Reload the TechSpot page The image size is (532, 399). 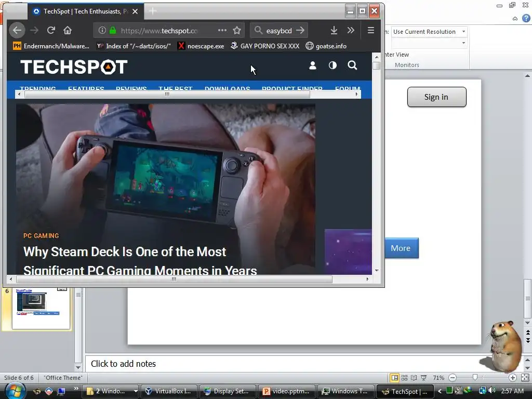click(x=51, y=30)
